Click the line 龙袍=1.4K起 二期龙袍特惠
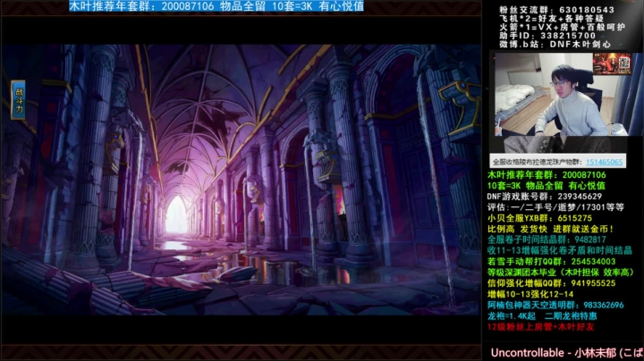 click(542, 316)
